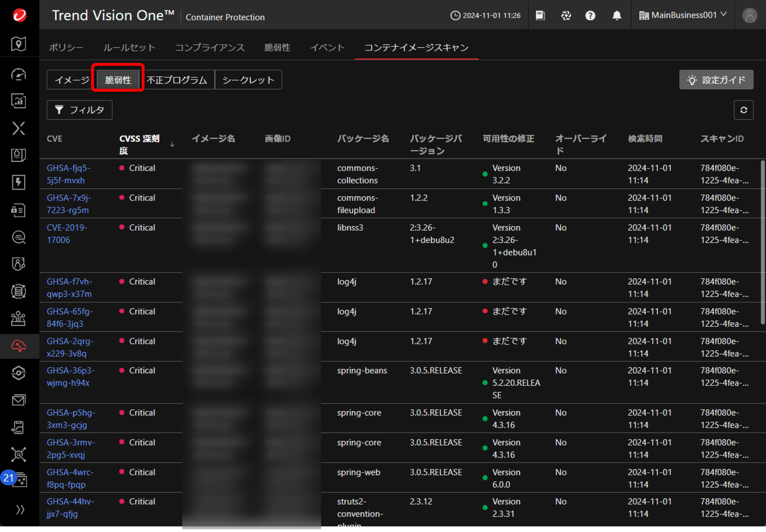Open the help question mark icon
Image resolution: width=766 pixels, height=532 pixels.
coord(590,15)
